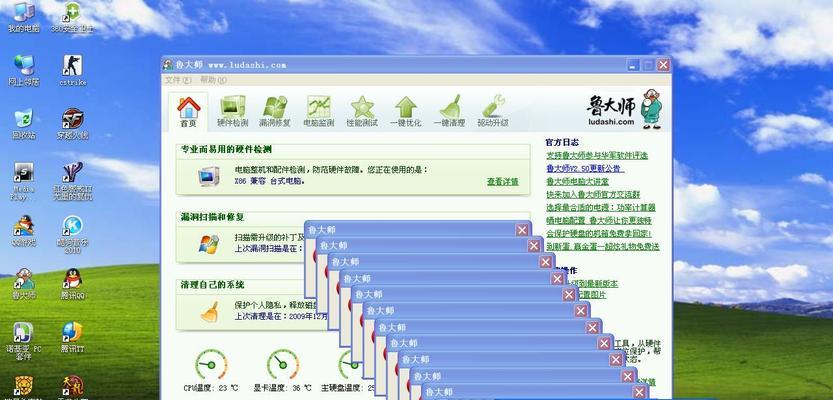This screenshot has height=400, width=833.
Task: Open link 鲁大师V2.50更新公告
Action: [x=585, y=168]
